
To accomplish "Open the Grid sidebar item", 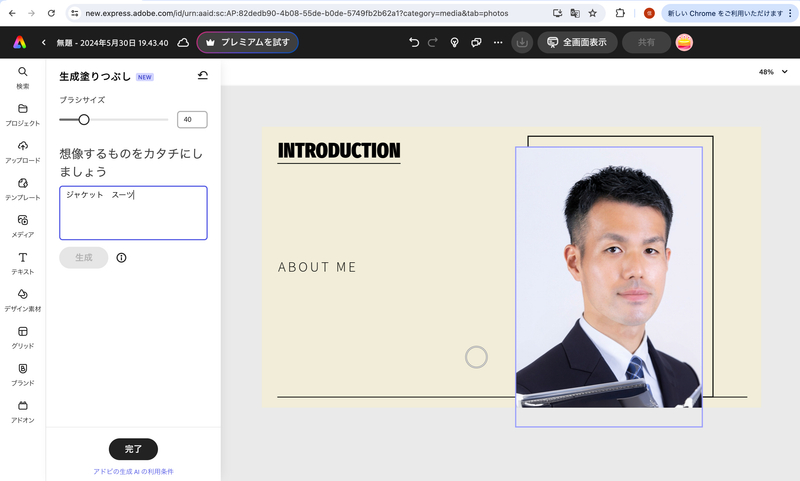I will (x=22, y=338).
